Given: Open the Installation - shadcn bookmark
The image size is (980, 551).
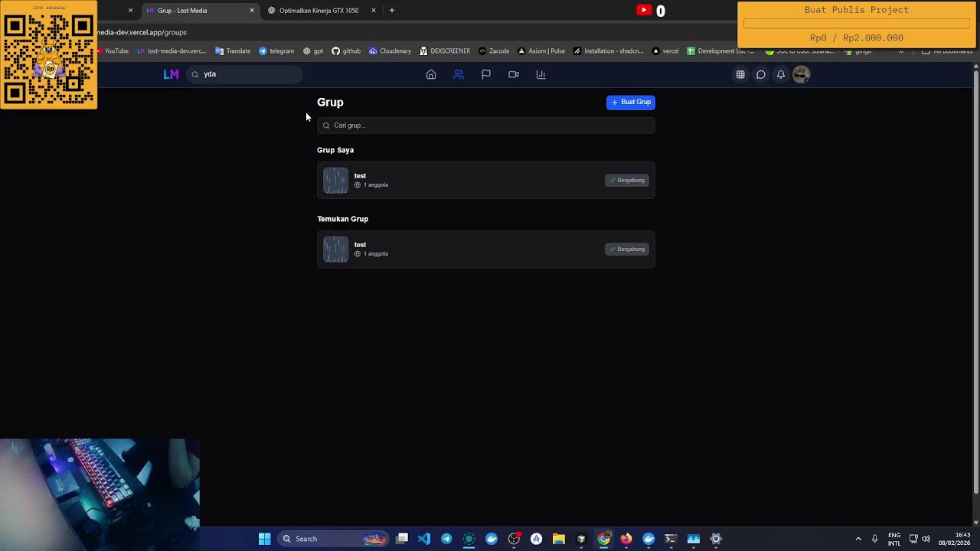Looking at the screenshot, I should tap(608, 51).
